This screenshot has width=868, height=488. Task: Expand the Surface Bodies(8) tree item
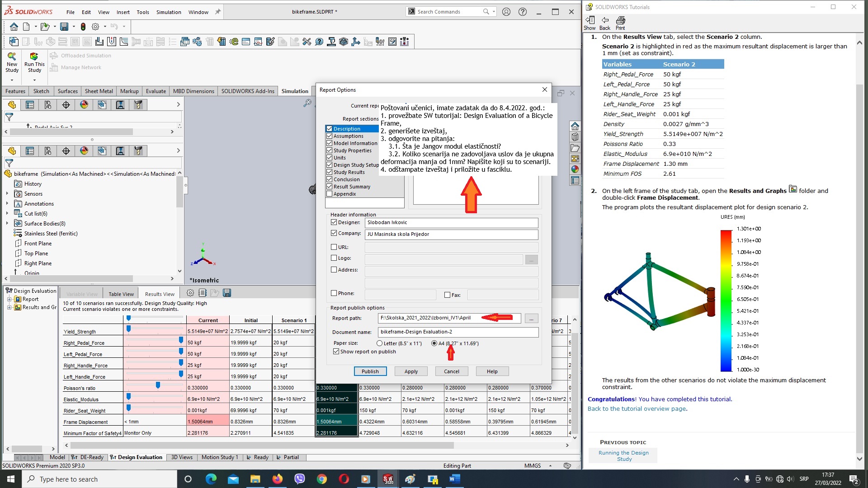(7, 223)
